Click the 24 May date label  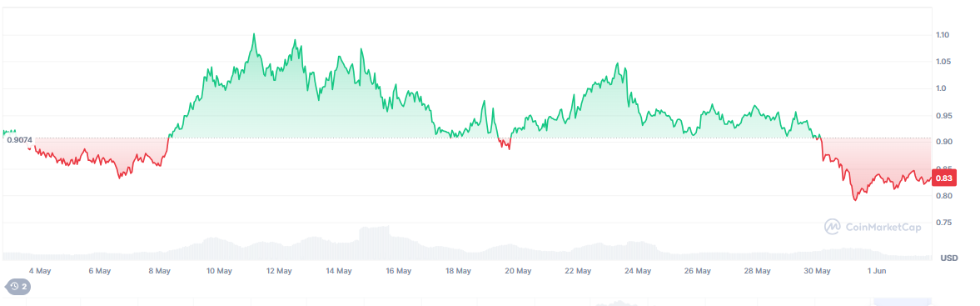(x=638, y=271)
